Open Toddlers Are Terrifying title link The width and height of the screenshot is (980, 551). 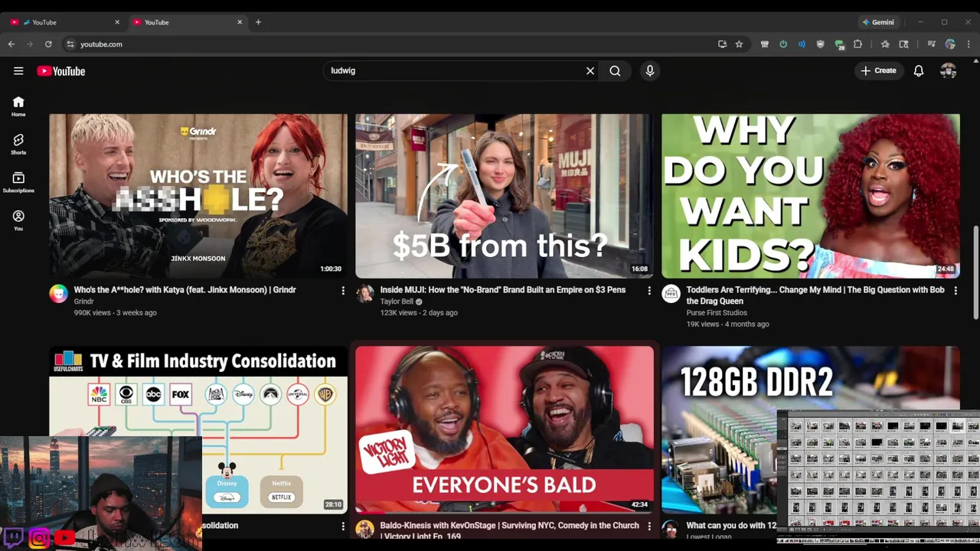coord(815,295)
